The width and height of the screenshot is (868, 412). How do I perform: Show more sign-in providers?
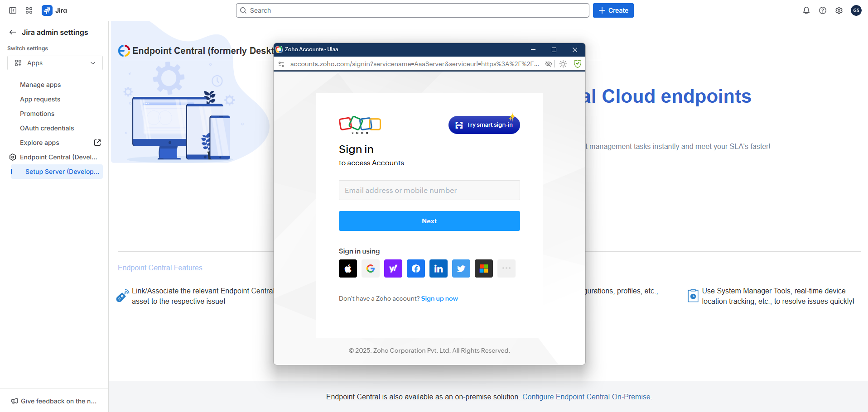pos(506,268)
